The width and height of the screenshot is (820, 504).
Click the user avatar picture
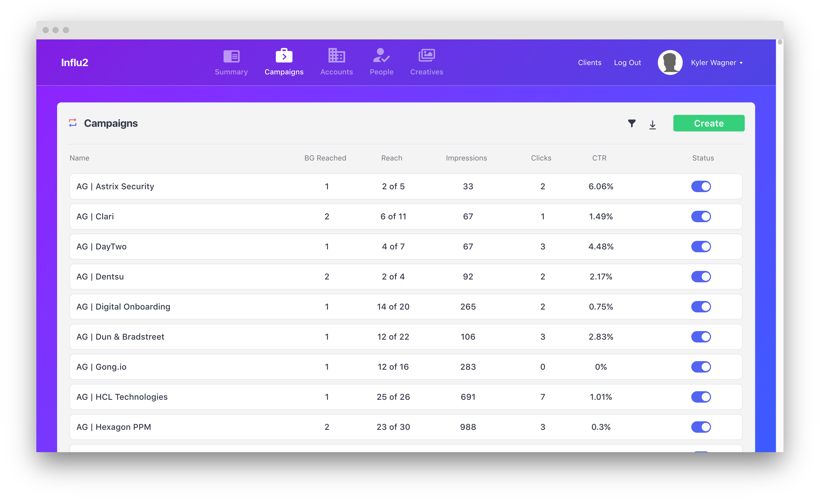coord(670,63)
